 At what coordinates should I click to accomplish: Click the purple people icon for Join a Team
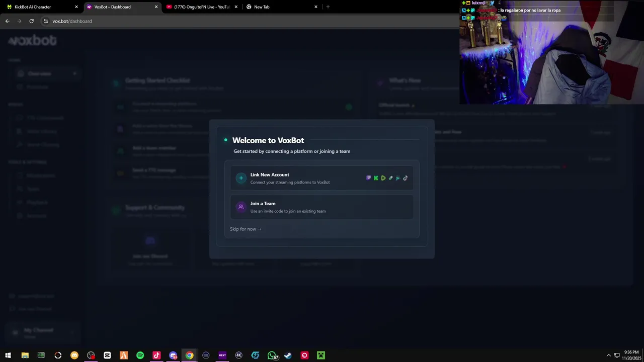pyautogui.click(x=241, y=207)
